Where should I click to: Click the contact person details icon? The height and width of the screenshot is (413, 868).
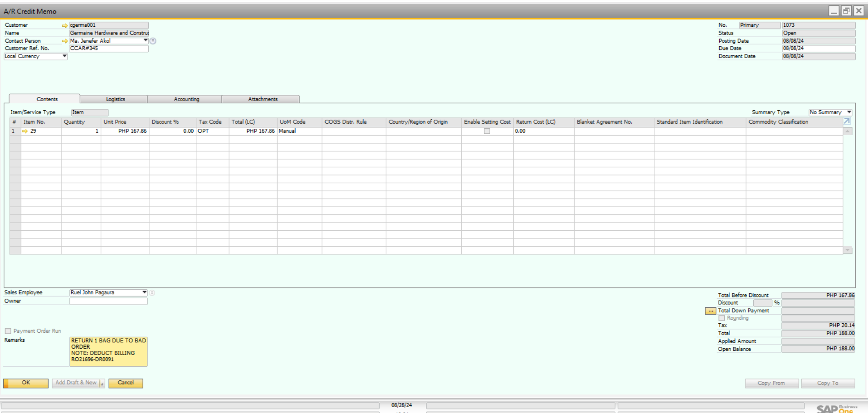coord(153,41)
